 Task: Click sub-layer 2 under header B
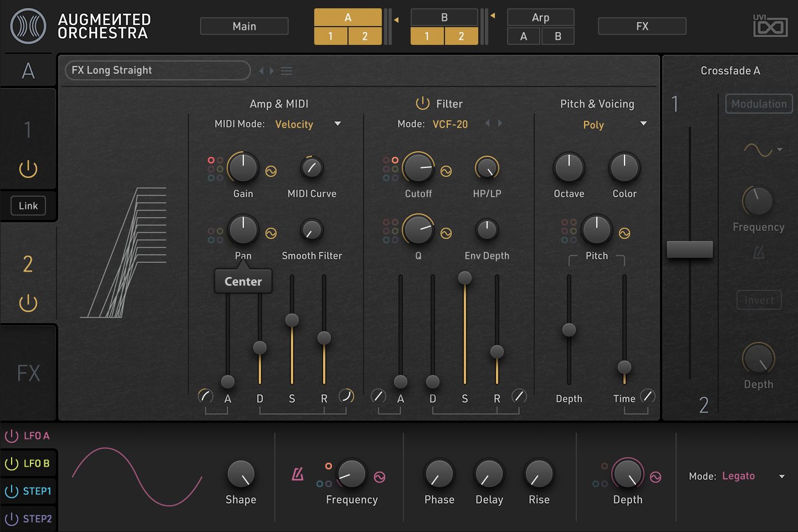point(462,36)
